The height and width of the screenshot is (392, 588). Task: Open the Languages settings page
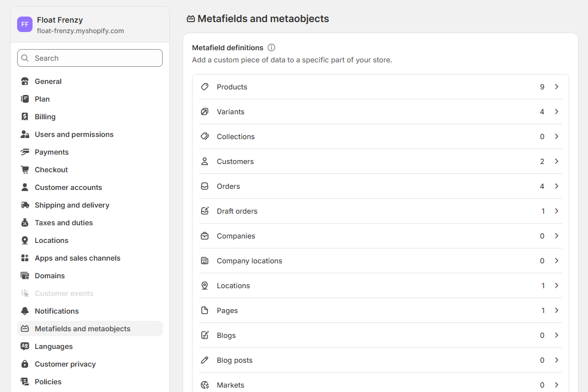coord(54,346)
